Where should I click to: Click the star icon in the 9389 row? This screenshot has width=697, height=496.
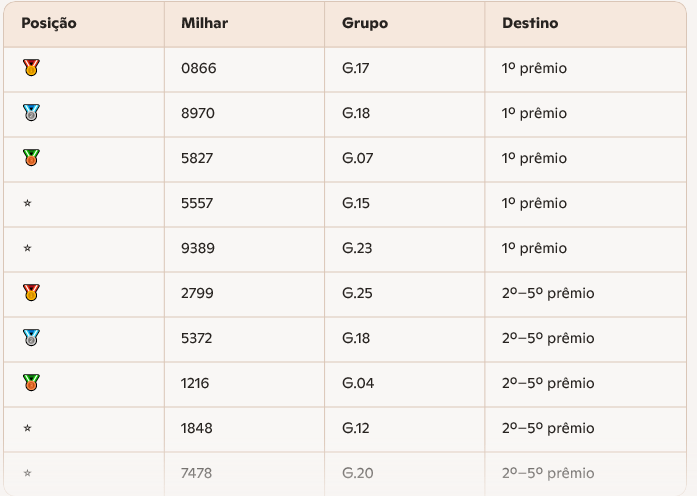pyautogui.click(x=27, y=248)
